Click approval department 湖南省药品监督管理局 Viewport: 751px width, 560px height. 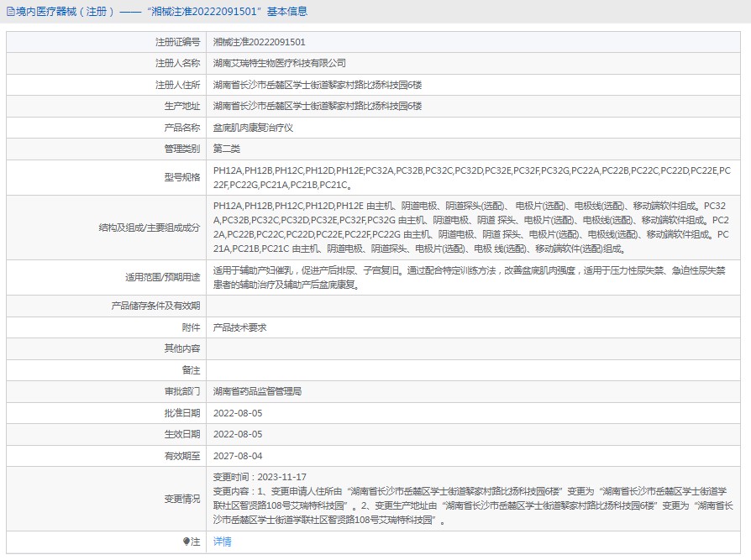pyautogui.click(x=258, y=391)
